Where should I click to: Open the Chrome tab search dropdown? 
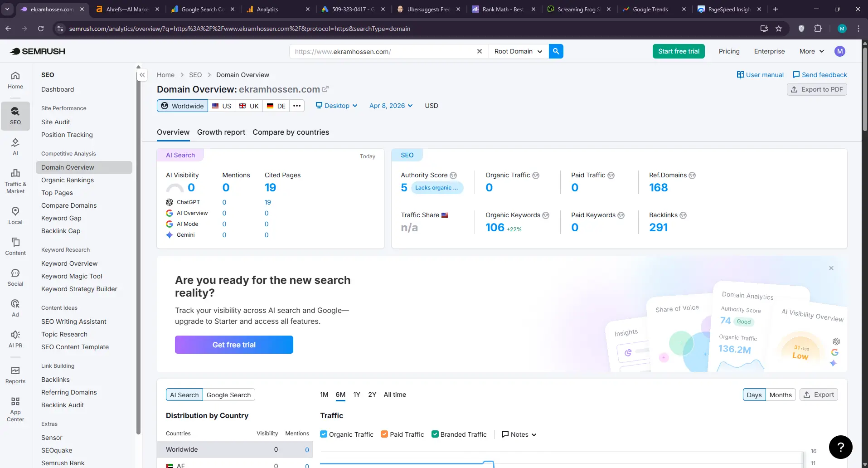(x=7, y=9)
